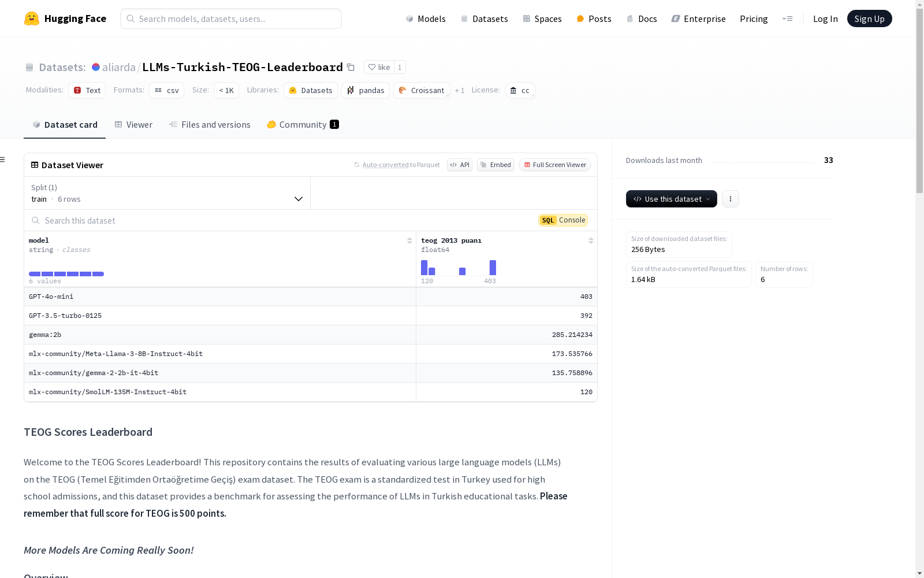Viewport: 924px width, 578px height.
Task: Expand the Croissant library tag
Action: point(422,90)
